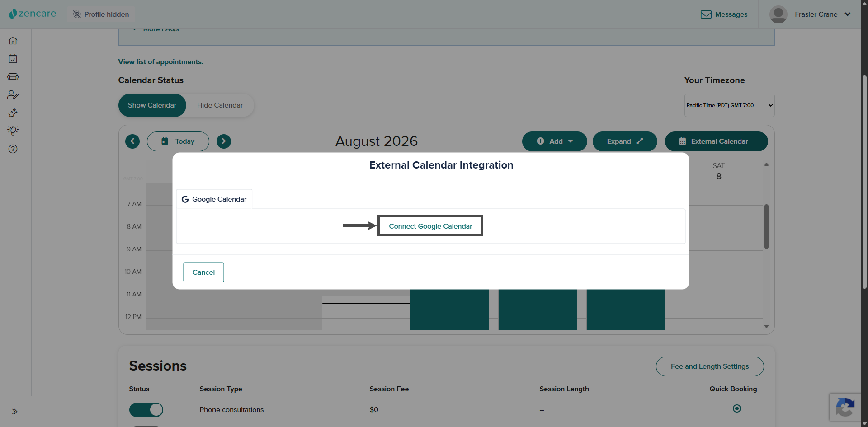Screen dimensions: 868x427
Task: Open the profile edit icon in sidebar
Action: tap(13, 95)
